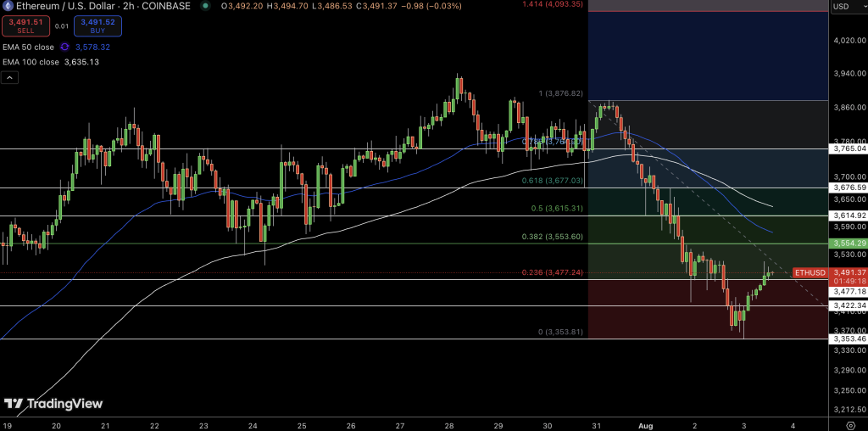This screenshot has width=868, height=431.
Task: Click the 3,614.92 price axis label
Action: coord(849,215)
